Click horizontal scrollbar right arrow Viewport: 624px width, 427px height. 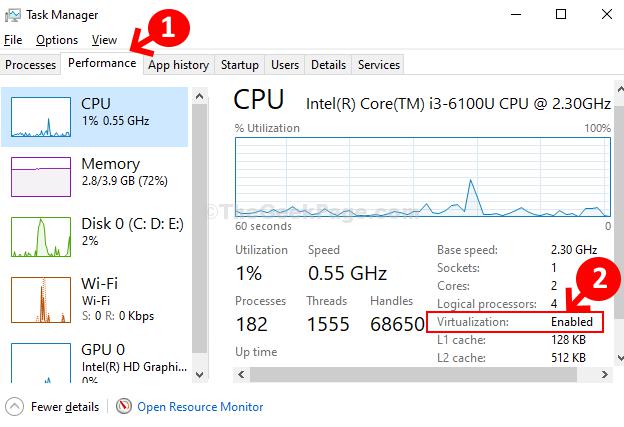point(604,374)
